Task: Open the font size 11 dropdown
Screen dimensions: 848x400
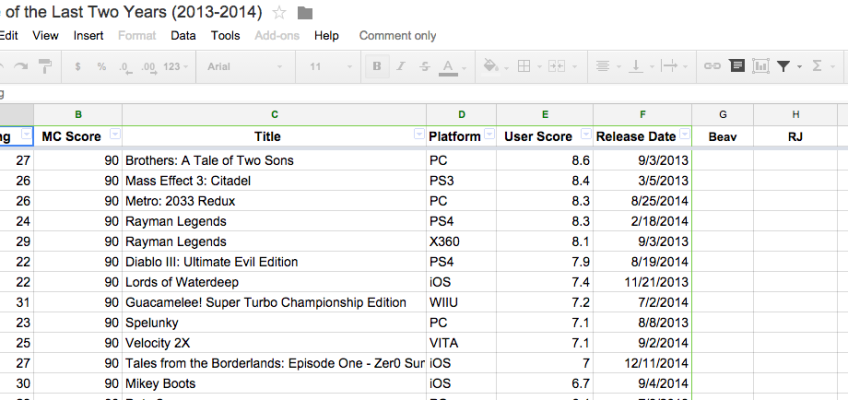Action: point(331,66)
